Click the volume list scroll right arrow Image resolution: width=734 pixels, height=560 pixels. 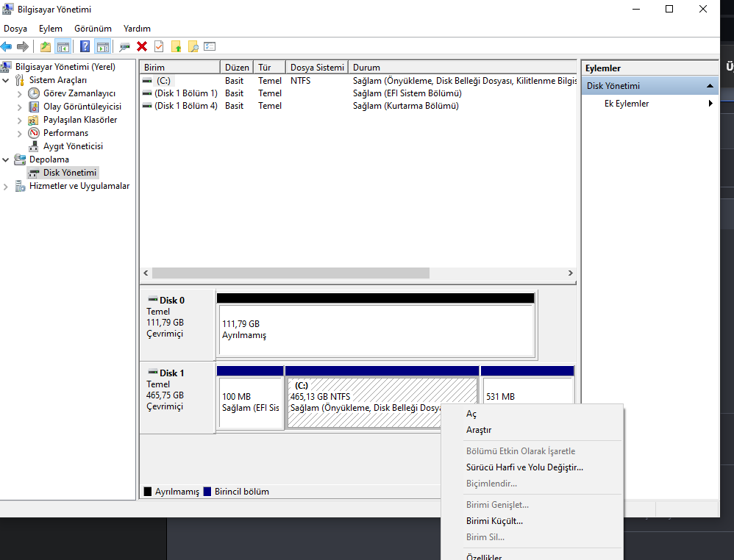tap(570, 273)
